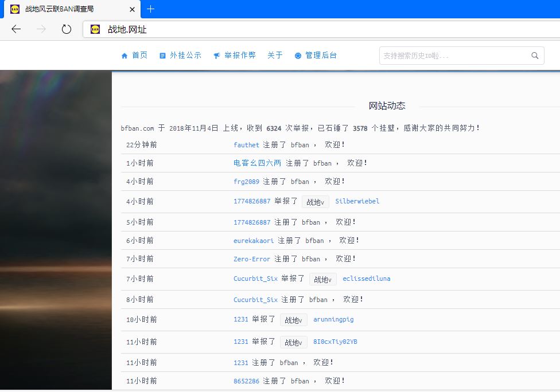Screen dimensions: 560x392
Task: Click the 10小时前 timestamp
Action: pyautogui.click(x=141, y=320)
